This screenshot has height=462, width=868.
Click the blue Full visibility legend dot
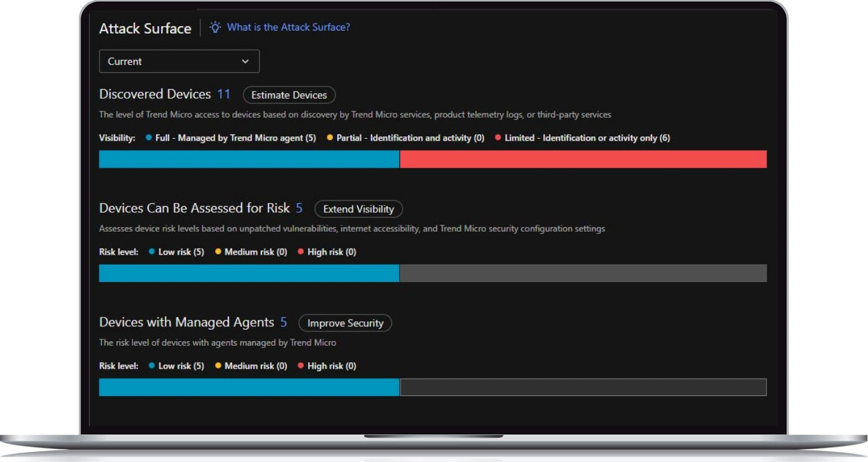coord(149,138)
